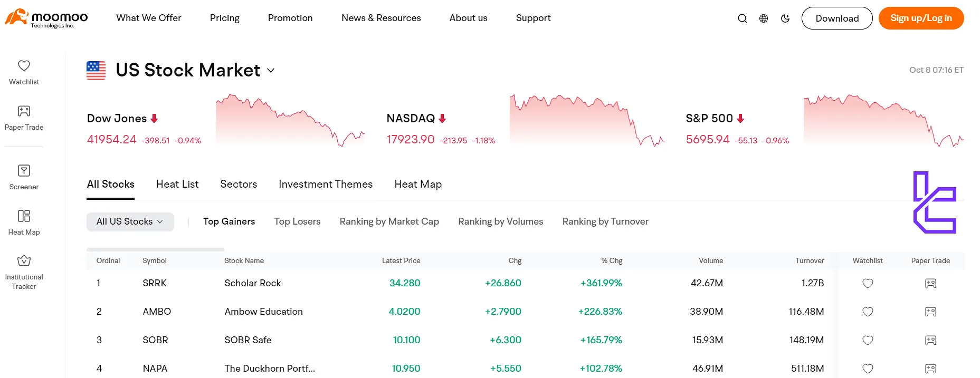
Task: Click +361.99% change value
Action: pos(601,283)
